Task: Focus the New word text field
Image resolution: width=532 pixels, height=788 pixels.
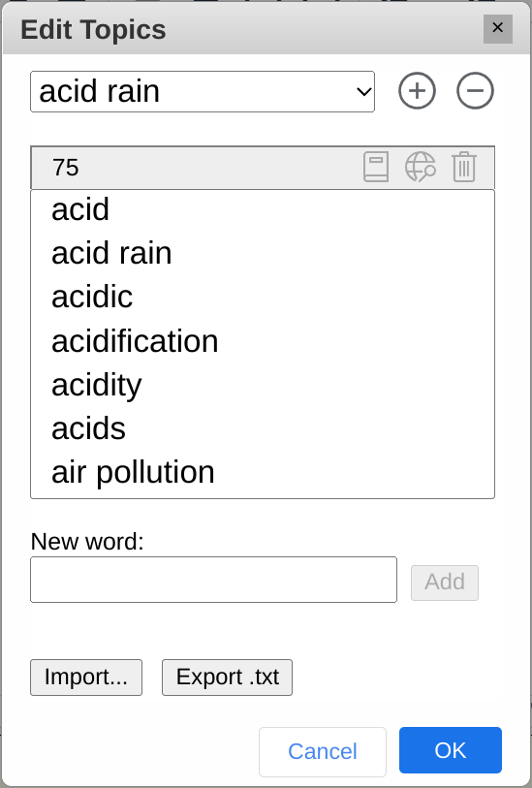Action: tap(213, 580)
